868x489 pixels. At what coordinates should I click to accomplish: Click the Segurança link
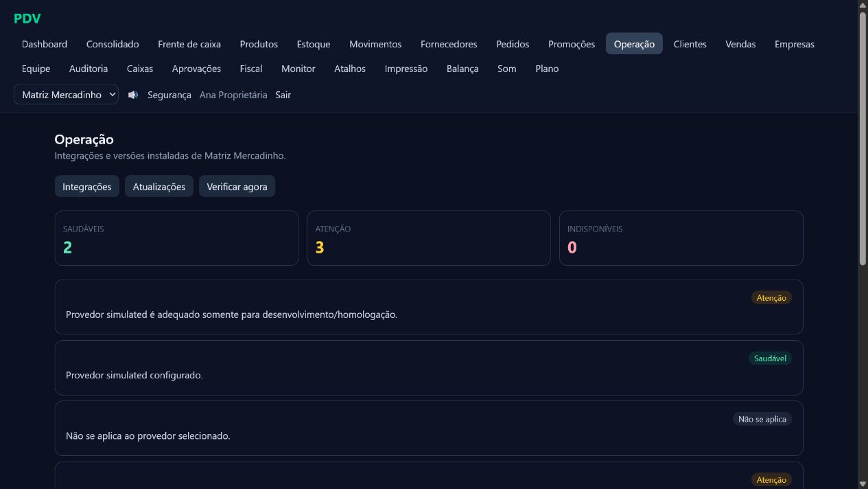pyautogui.click(x=169, y=95)
